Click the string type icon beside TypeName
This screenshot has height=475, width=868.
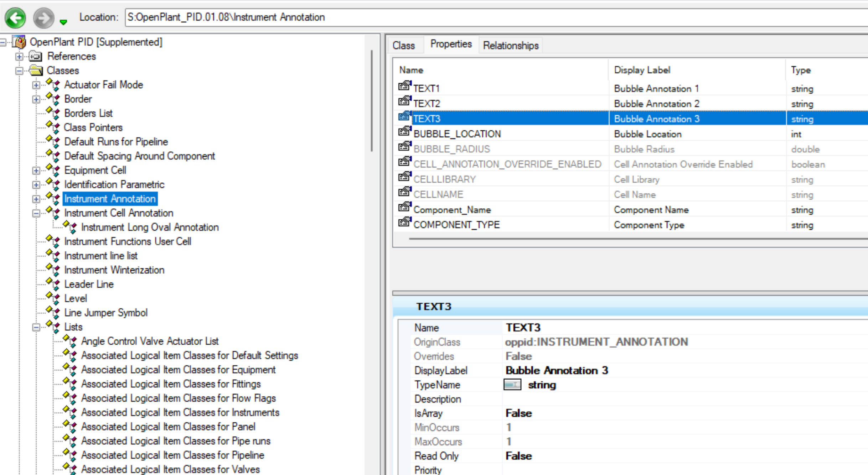coord(512,385)
